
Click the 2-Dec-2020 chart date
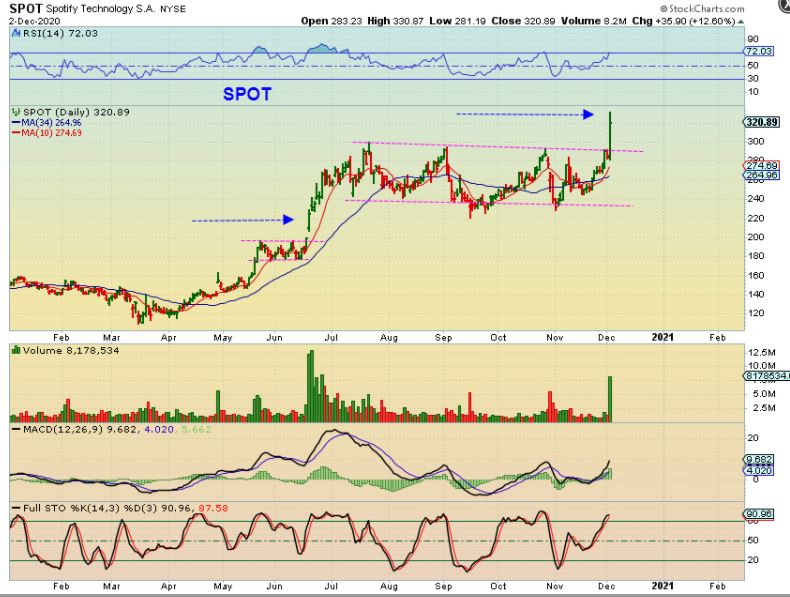34,21
